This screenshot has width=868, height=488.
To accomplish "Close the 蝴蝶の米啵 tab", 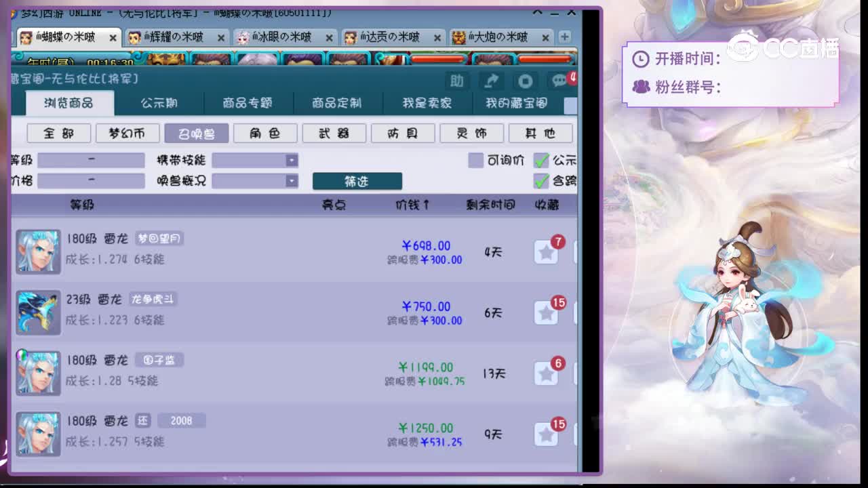I will click(x=113, y=38).
